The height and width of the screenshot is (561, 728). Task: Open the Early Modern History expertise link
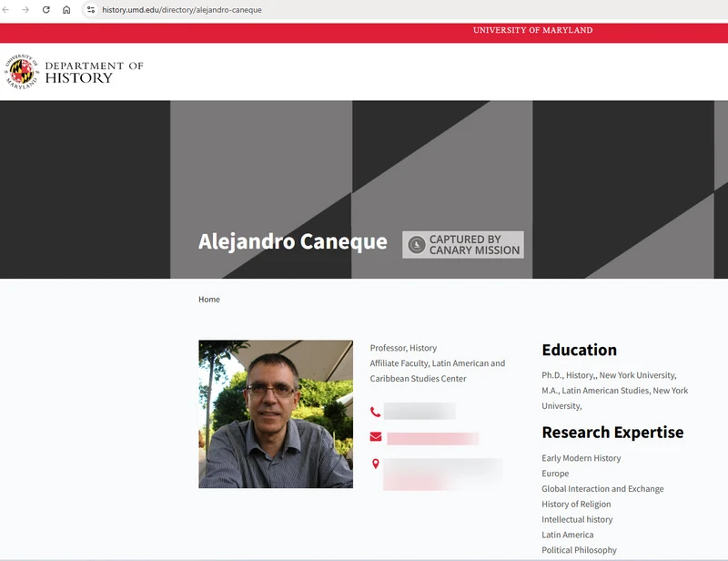tap(581, 458)
